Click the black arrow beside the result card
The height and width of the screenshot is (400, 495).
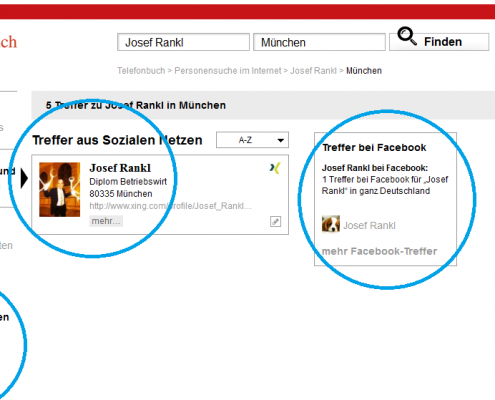point(24,178)
